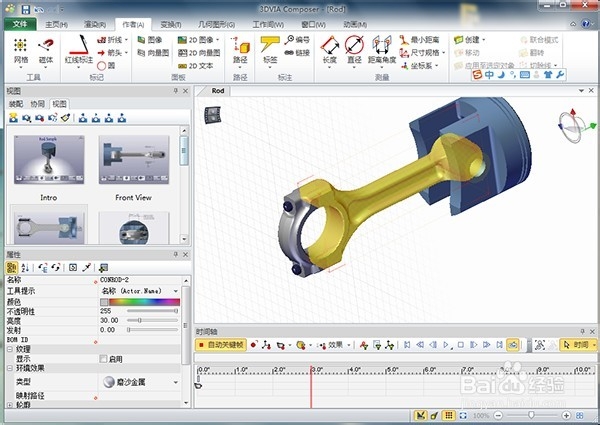Open the 文件 file menu
The image size is (600, 425).
click(x=20, y=24)
